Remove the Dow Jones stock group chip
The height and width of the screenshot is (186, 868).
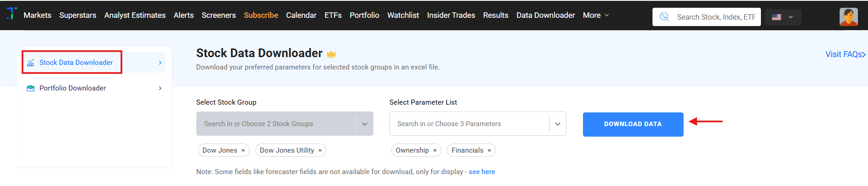tap(243, 150)
